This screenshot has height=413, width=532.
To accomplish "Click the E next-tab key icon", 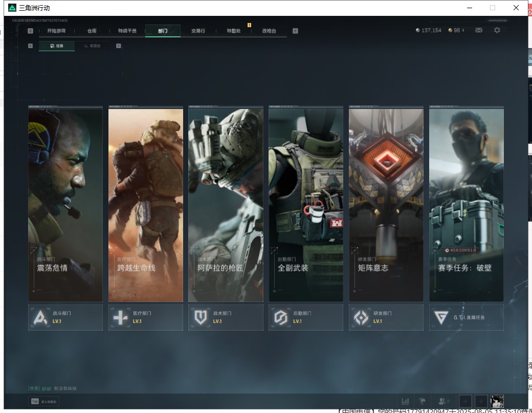I will (x=295, y=31).
